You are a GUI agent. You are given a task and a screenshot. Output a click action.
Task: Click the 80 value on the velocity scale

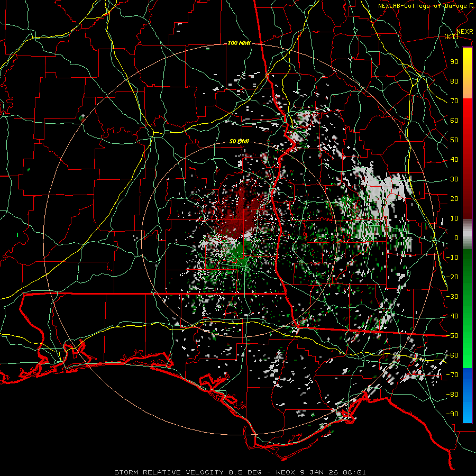click(454, 81)
